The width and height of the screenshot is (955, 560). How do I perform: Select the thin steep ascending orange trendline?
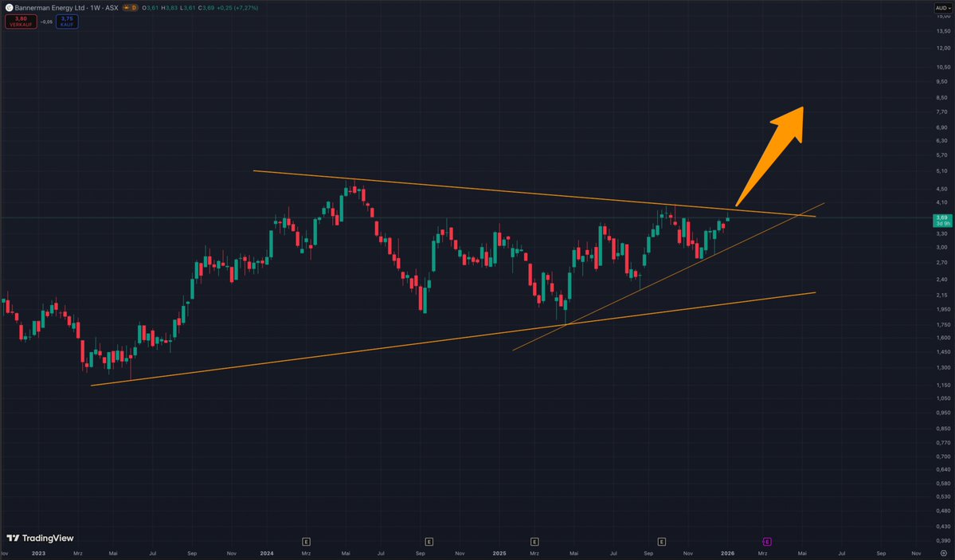(x=668, y=277)
